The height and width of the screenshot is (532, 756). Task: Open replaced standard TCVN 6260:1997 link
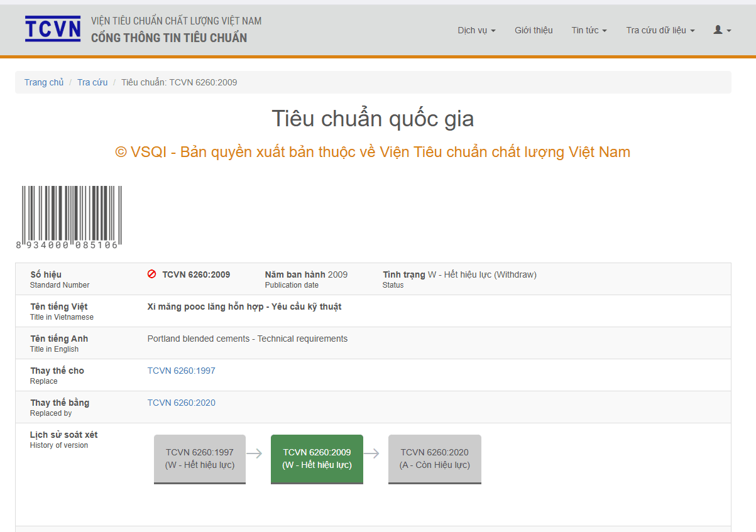pos(181,371)
